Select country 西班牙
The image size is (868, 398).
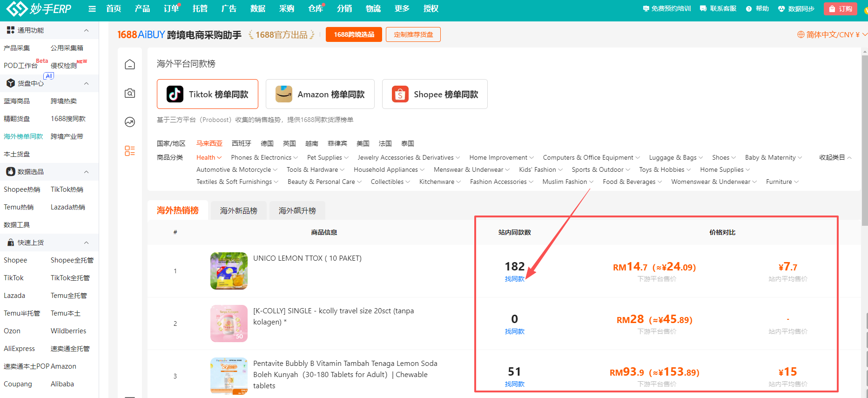241,143
